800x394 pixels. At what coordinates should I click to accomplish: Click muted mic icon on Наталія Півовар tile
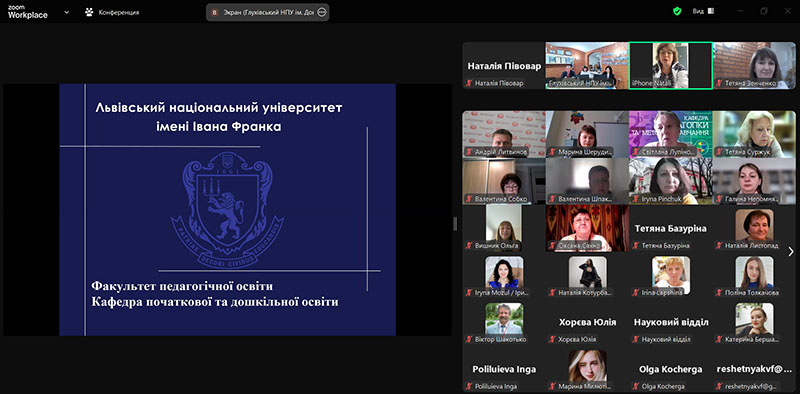[468, 83]
